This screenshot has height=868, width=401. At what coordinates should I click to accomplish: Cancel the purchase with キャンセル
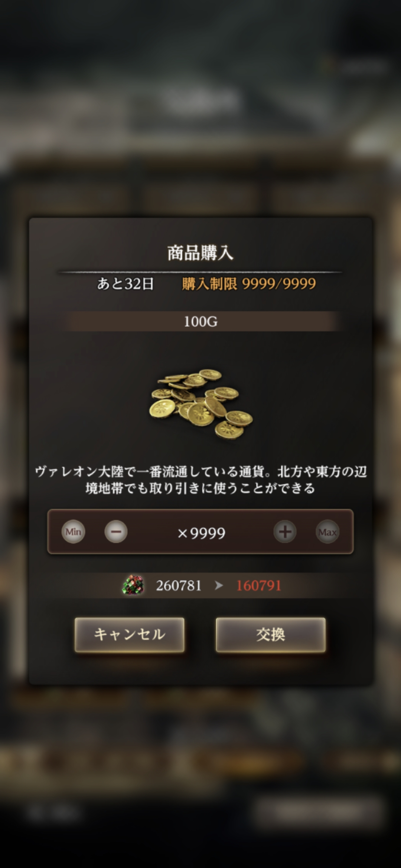click(130, 635)
